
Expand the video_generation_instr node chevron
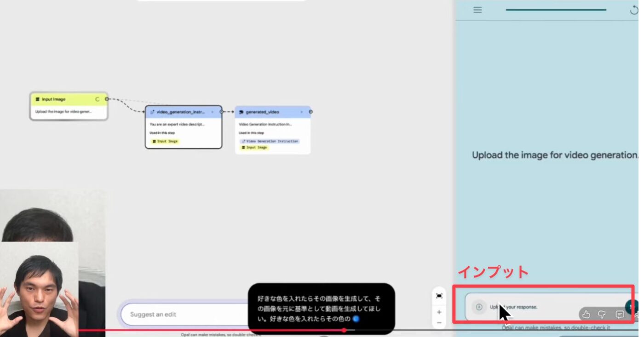pos(212,112)
